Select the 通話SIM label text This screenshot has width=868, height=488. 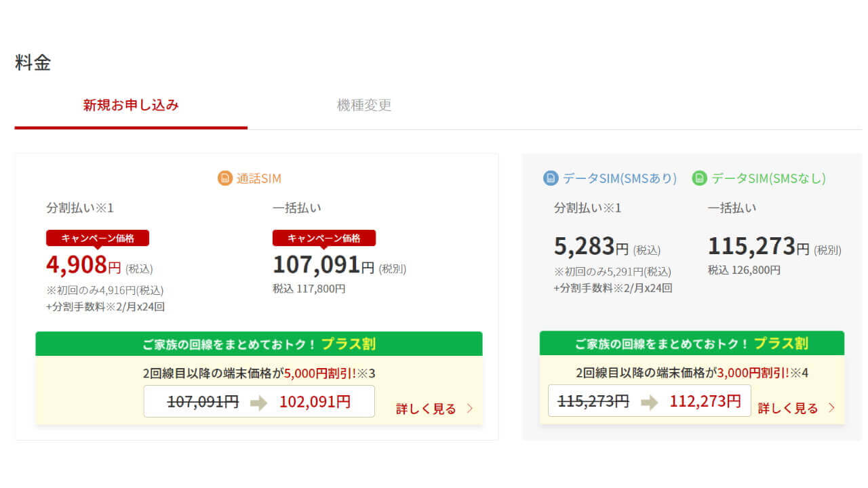tap(258, 179)
